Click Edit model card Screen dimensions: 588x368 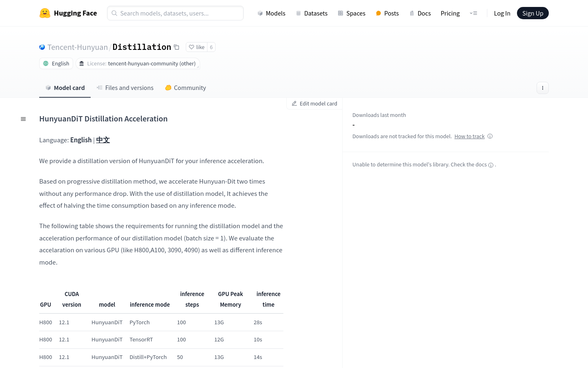point(314,103)
